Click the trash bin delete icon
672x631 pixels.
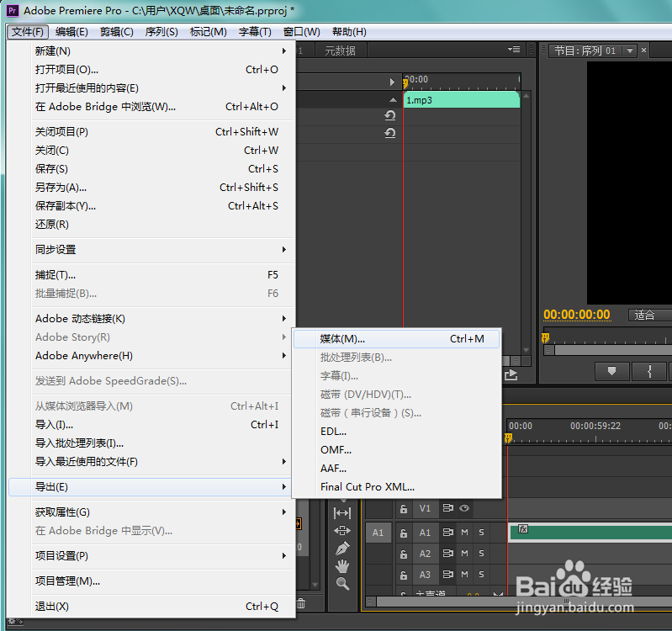point(301,603)
